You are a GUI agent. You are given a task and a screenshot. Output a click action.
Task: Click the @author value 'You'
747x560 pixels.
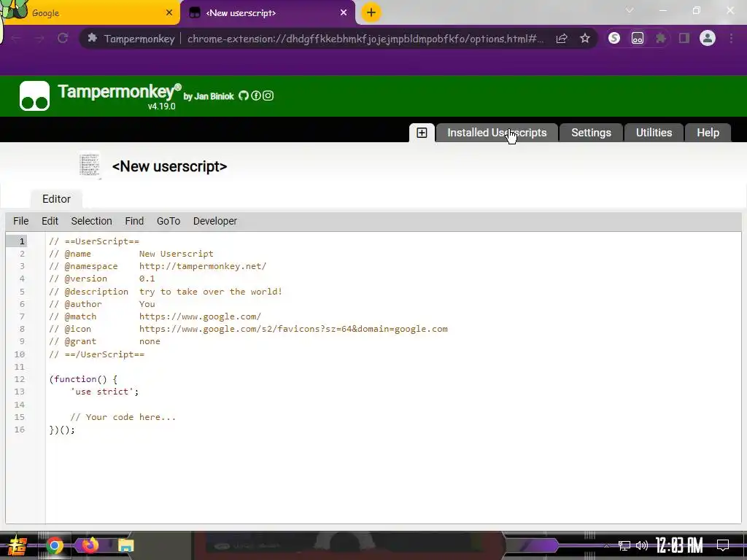(147, 304)
